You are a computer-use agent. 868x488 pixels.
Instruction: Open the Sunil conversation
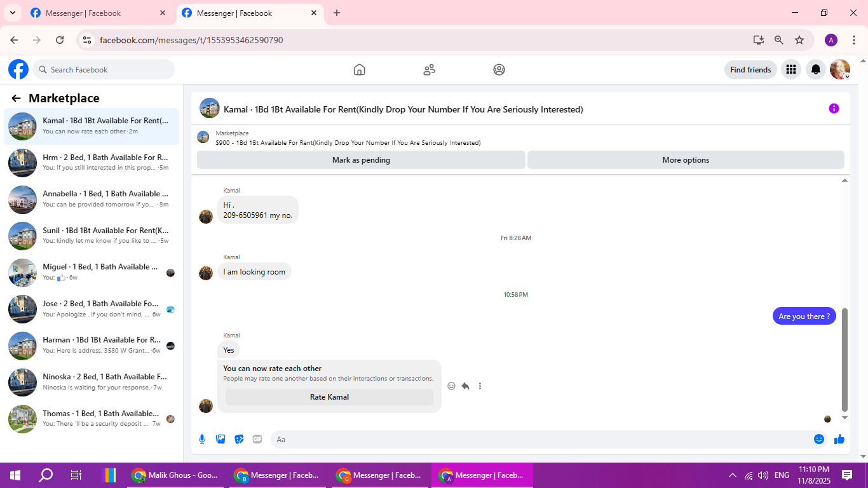92,236
